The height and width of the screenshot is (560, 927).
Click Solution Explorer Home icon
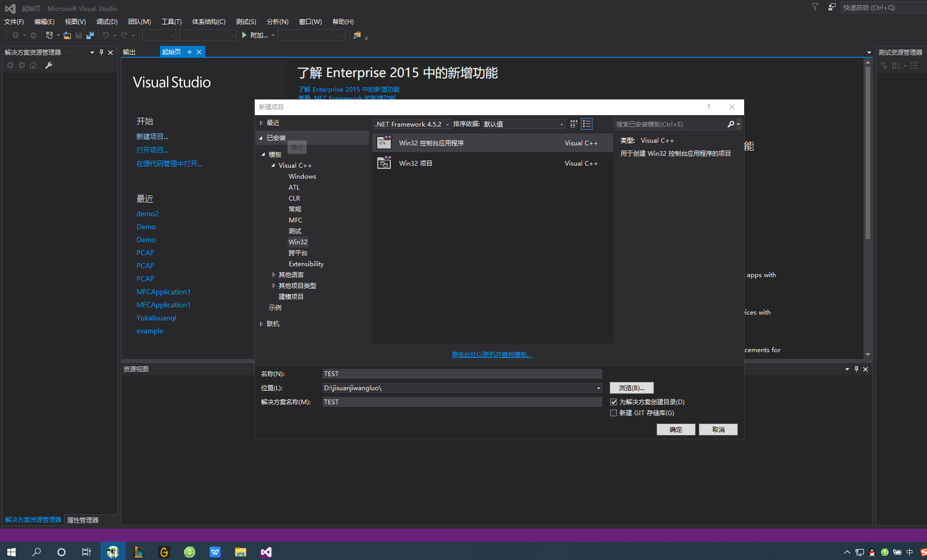pyautogui.click(x=33, y=65)
